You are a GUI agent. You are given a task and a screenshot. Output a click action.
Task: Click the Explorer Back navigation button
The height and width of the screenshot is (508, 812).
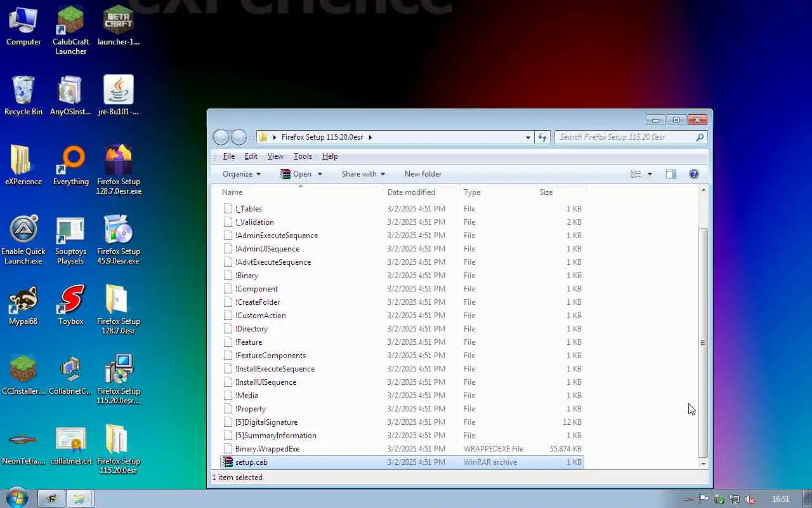click(221, 137)
